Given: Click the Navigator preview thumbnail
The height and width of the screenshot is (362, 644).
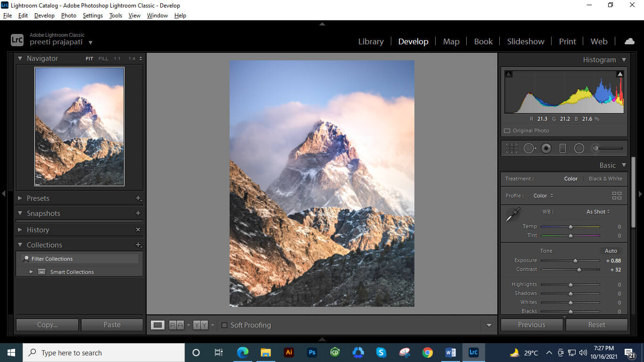Looking at the screenshot, I should 79,126.
